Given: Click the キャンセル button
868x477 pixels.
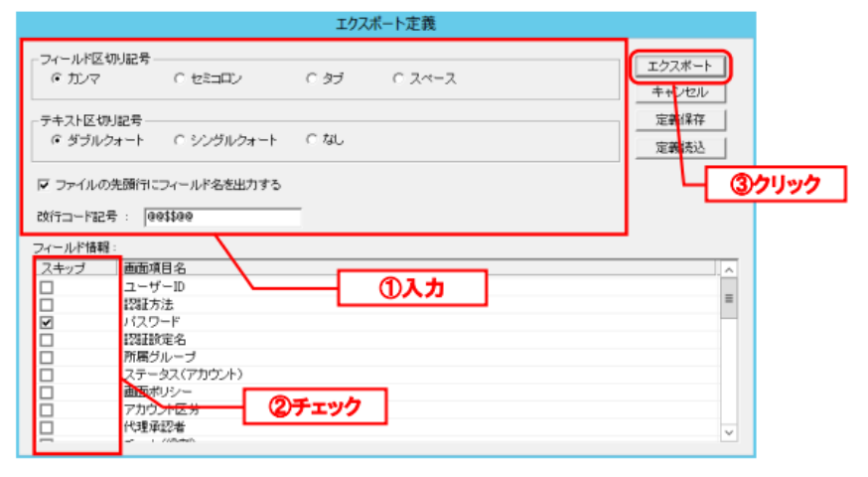Looking at the screenshot, I should click(680, 92).
